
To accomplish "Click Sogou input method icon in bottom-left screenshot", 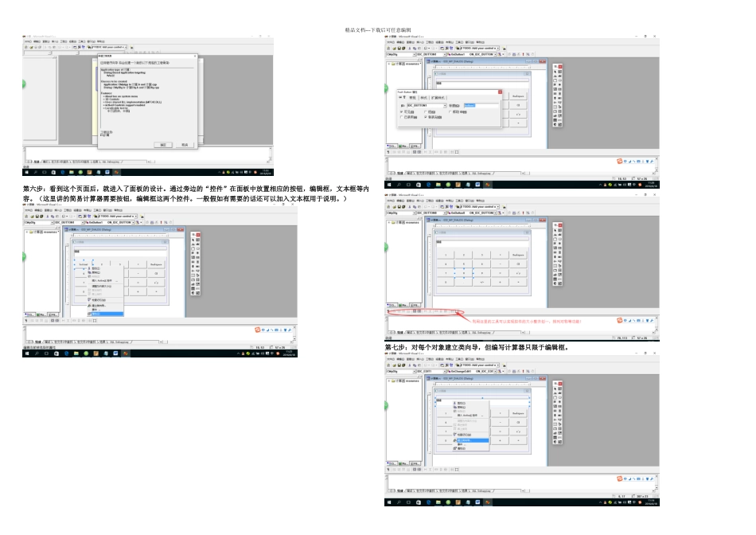I will click(258, 330).
